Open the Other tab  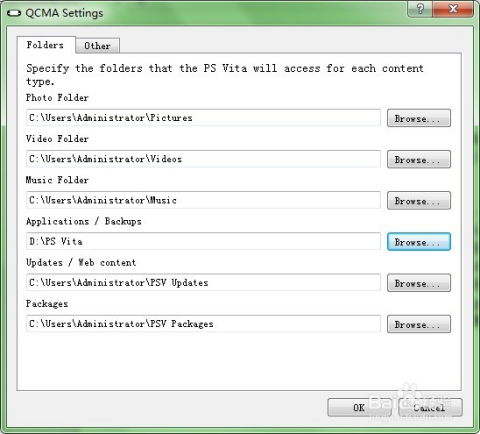point(97,46)
